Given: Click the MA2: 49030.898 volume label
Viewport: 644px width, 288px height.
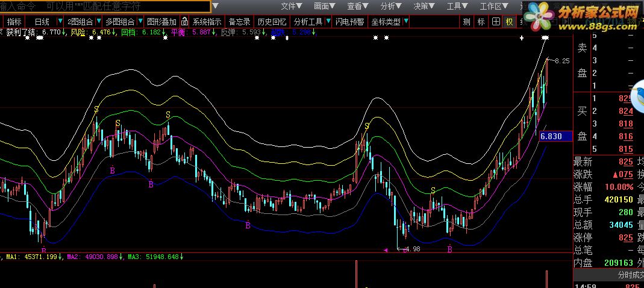Looking at the screenshot, I should tap(95, 257).
